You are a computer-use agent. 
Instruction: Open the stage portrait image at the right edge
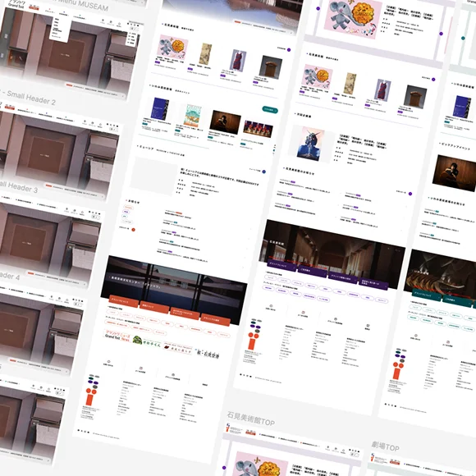(x=455, y=172)
